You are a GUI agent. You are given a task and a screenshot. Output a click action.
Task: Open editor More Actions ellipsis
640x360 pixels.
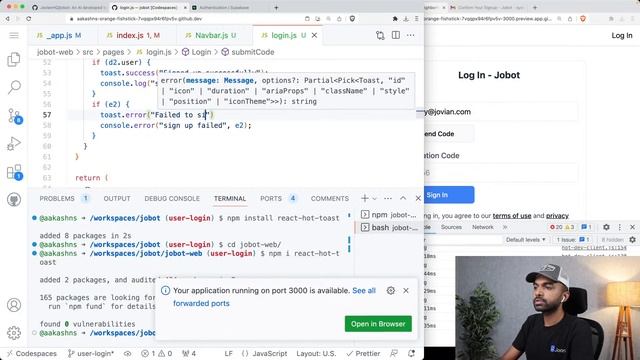pyautogui.click(x=411, y=36)
